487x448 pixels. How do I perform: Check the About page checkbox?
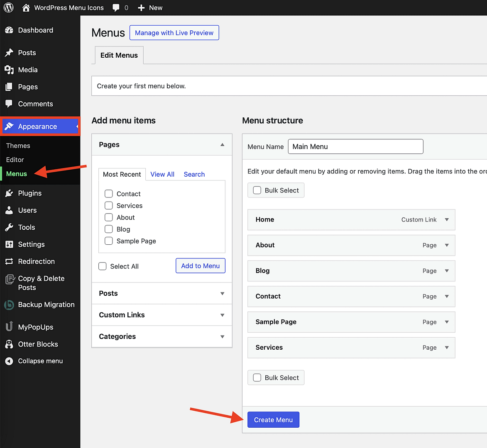pyautogui.click(x=109, y=217)
